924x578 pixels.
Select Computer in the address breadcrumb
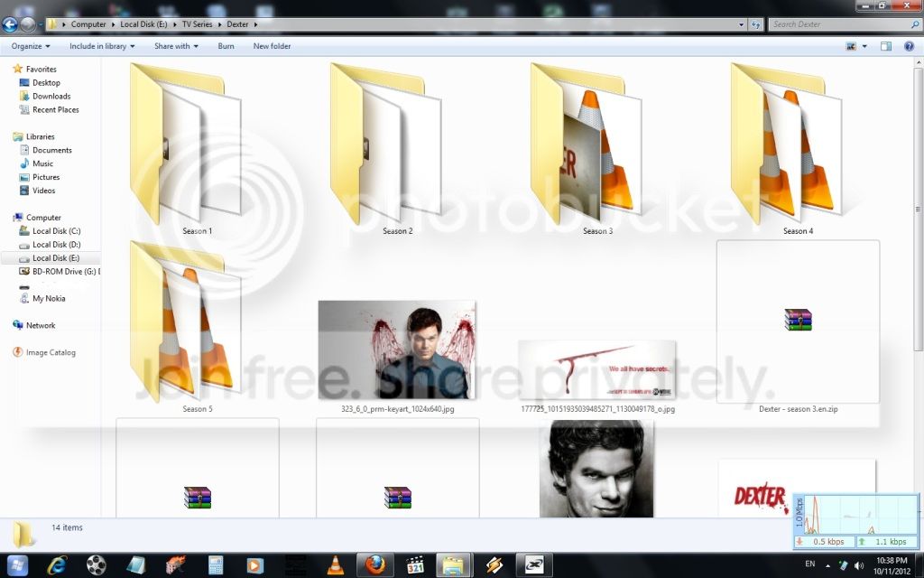pos(88,24)
